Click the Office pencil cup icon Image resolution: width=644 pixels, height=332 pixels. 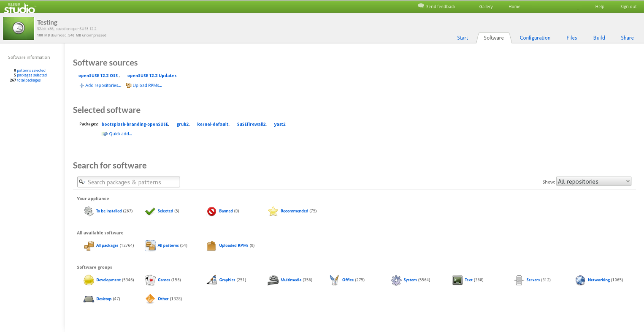point(334,280)
